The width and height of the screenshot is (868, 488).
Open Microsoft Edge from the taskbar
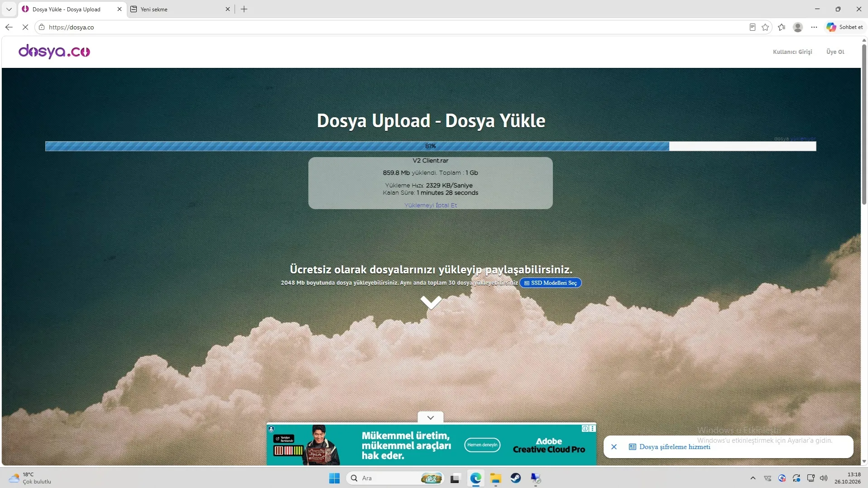tap(475, 478)
